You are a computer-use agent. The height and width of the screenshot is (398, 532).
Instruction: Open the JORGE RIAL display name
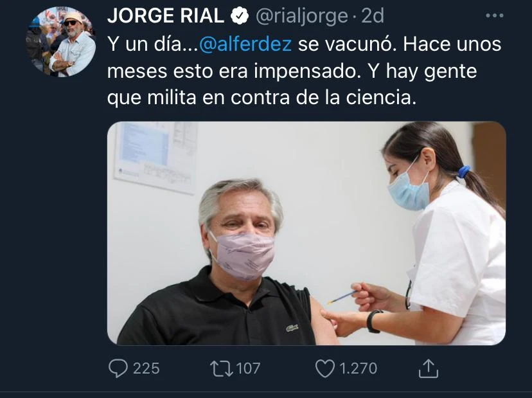coord(166,16)
